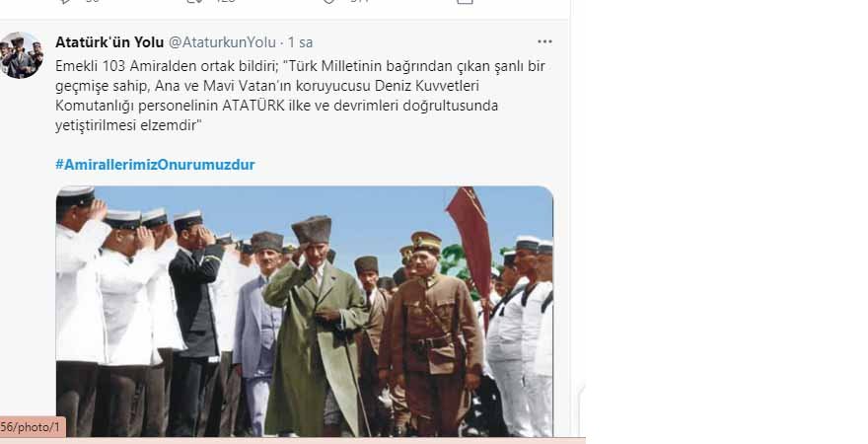Image resolution: width=868 pixels, height=444 pixels.
Task: Click the tweet text starting 'Emekli 103 Amiralden'
Action: 300,96
